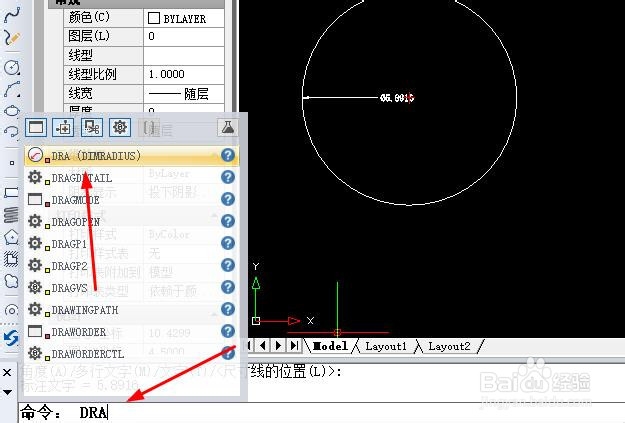
Task: Jump to first layout tab arrow
Action: click(x=249, y=345)
